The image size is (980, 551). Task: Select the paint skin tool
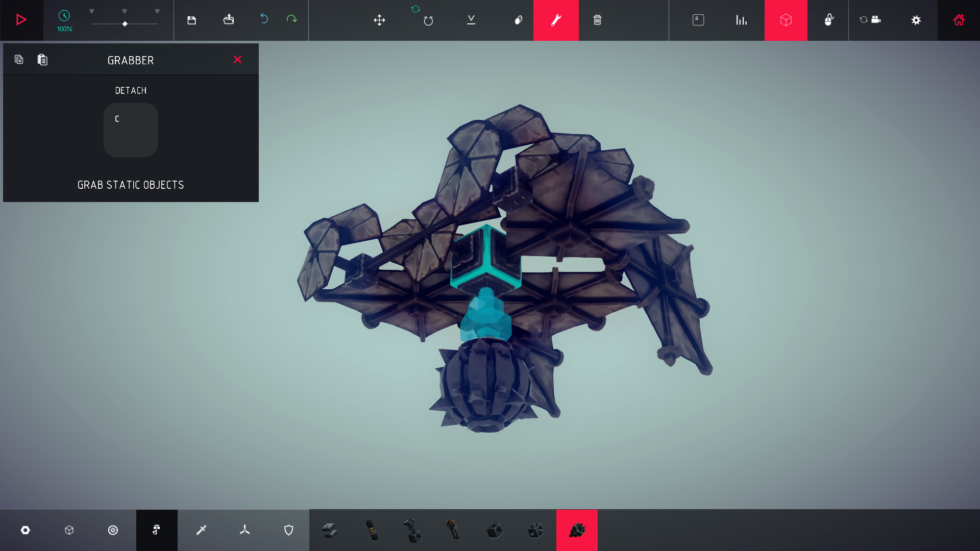518,20
